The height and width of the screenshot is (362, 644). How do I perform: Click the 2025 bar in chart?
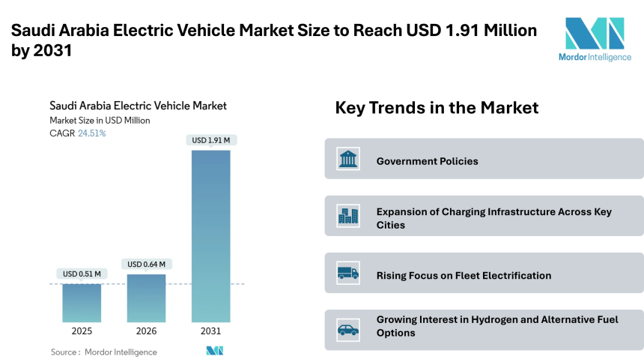point(82,303)
